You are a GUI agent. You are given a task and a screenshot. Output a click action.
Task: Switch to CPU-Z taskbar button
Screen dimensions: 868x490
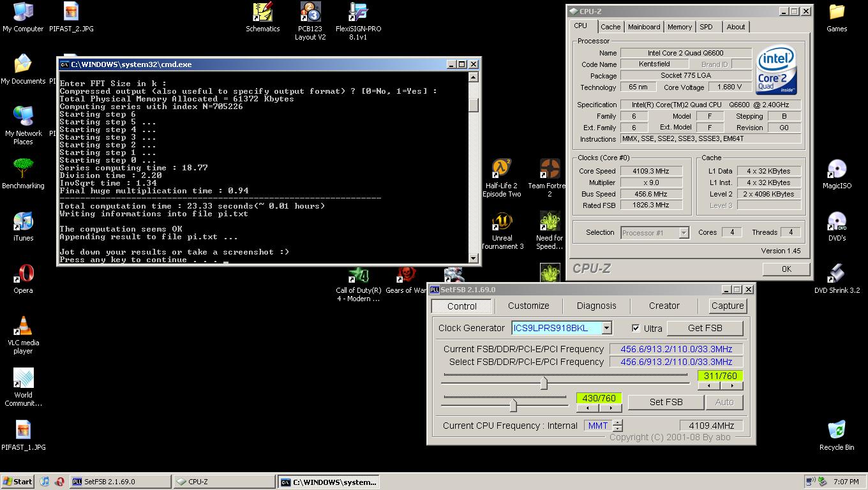pyautogui.click(x=224, y=482)
